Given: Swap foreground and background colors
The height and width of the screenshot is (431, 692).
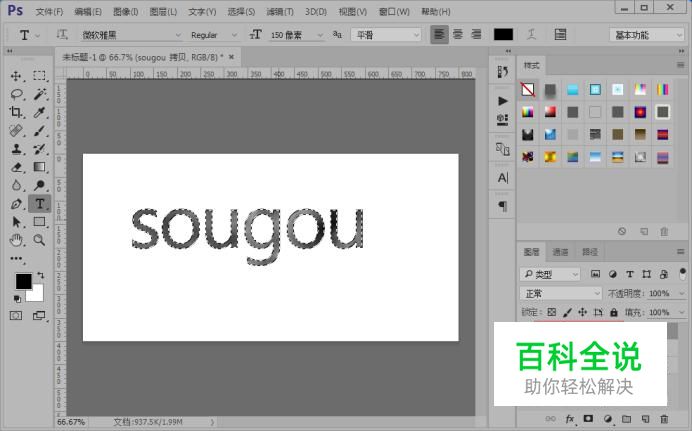Looking at the screenshot, I should click(x=41, y=275).
